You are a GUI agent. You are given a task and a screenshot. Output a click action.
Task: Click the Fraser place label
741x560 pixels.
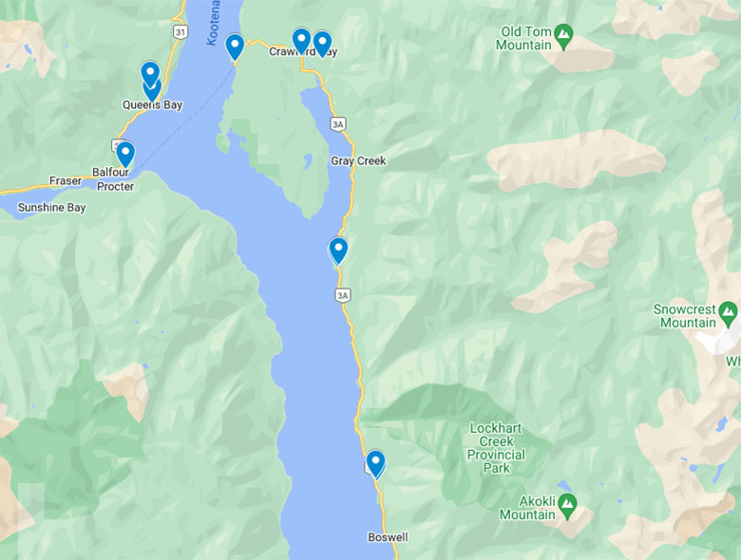pyautogui.click(x=66, y=181)
